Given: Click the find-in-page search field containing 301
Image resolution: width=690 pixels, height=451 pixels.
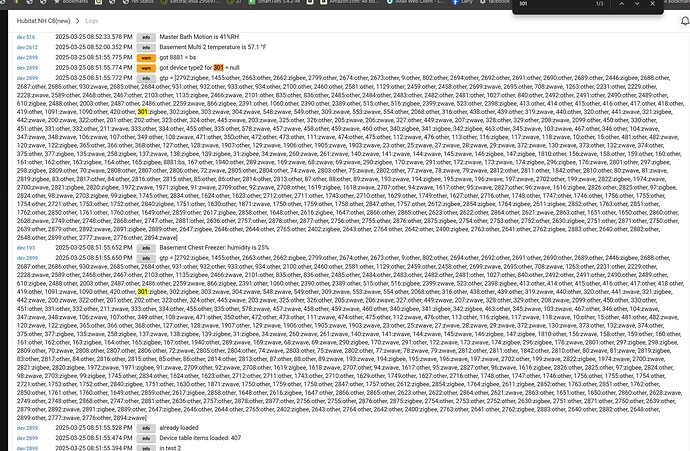Looking at the screenshot, I should [554, 4].
